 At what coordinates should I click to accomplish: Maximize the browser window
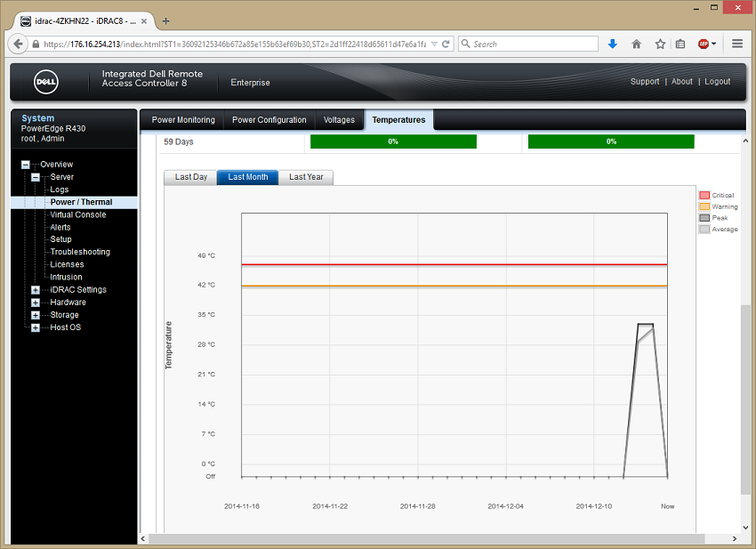coord(714,7)
